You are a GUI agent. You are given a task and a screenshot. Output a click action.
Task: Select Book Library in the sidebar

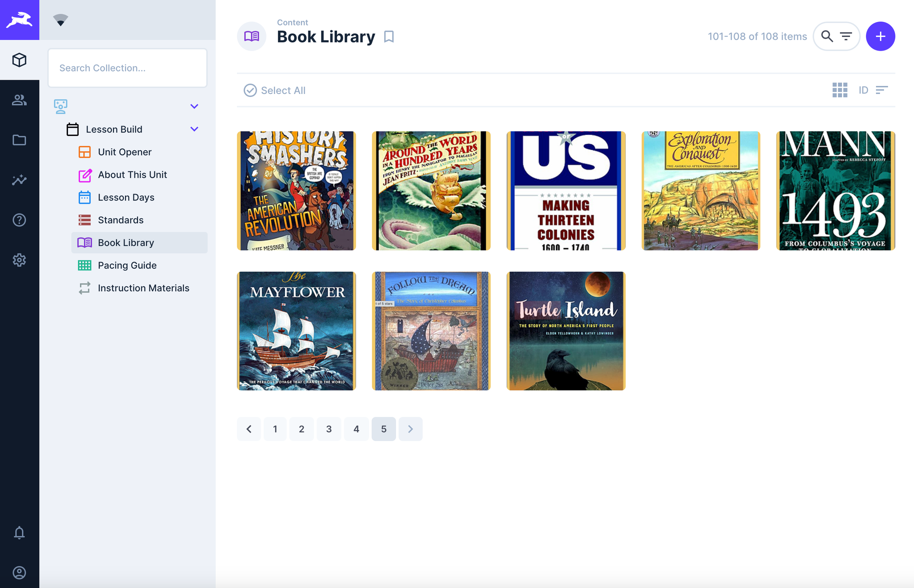[x=139, y=242]
